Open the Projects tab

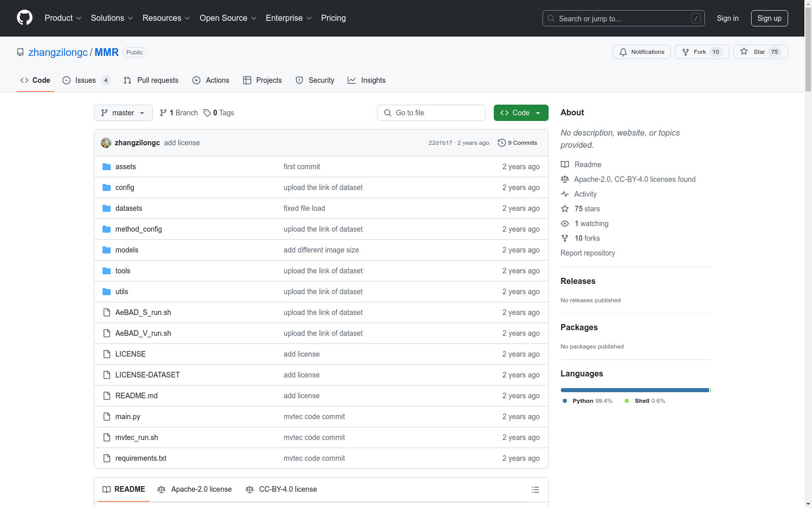point(262,80)
